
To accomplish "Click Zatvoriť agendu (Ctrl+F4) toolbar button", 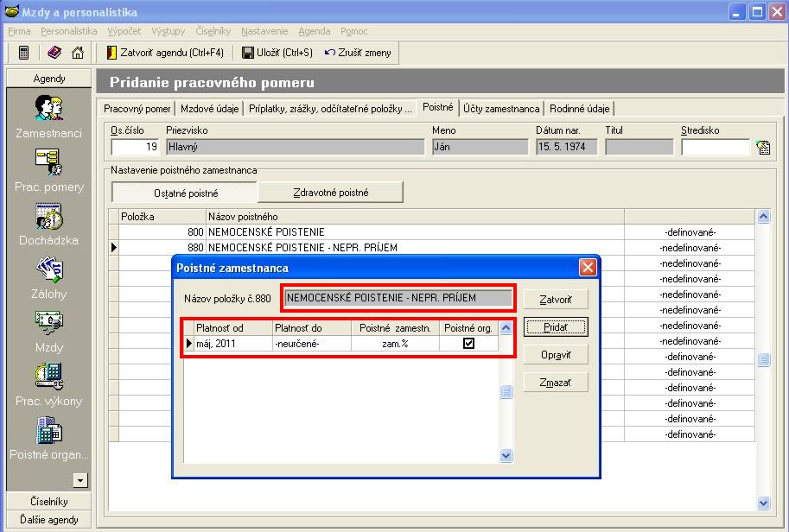I will [x=165, y=53].
